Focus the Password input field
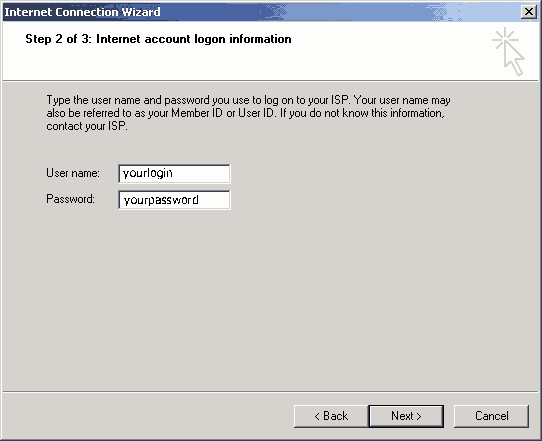This screenshot has height=441, width=542. pyautogui.click(x=174, y=200)
